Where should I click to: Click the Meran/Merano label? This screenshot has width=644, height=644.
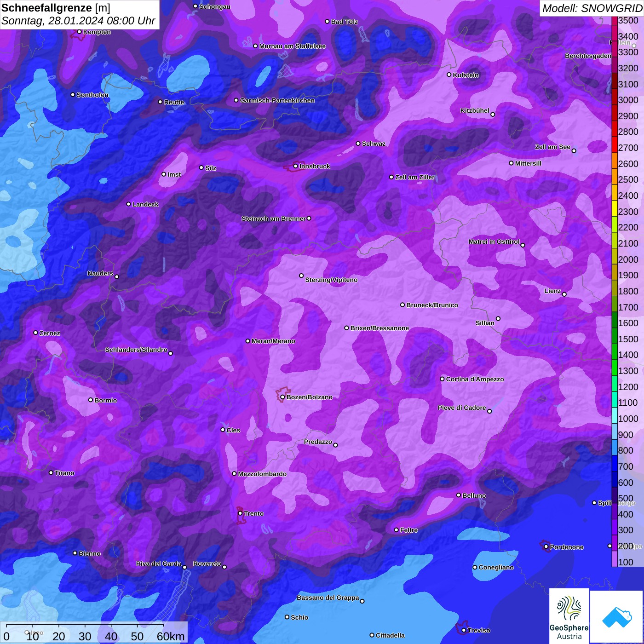273,341
